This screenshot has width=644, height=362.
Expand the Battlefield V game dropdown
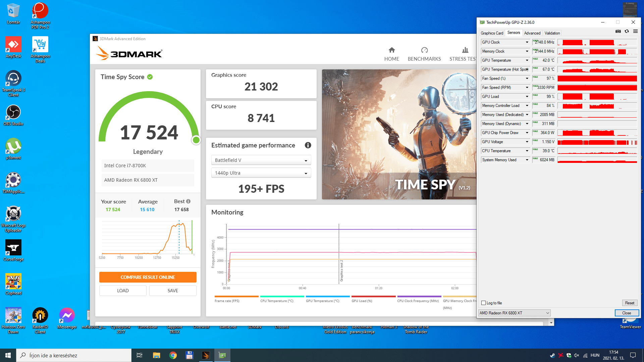point(261,160)
